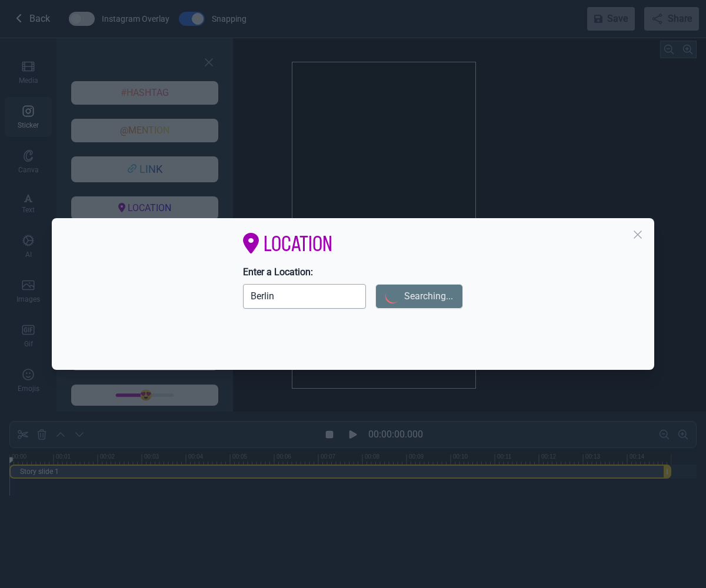This screenshot has width=706, height=588.
Task: Disable the Snapping toggle
Action: pos(191,19)
